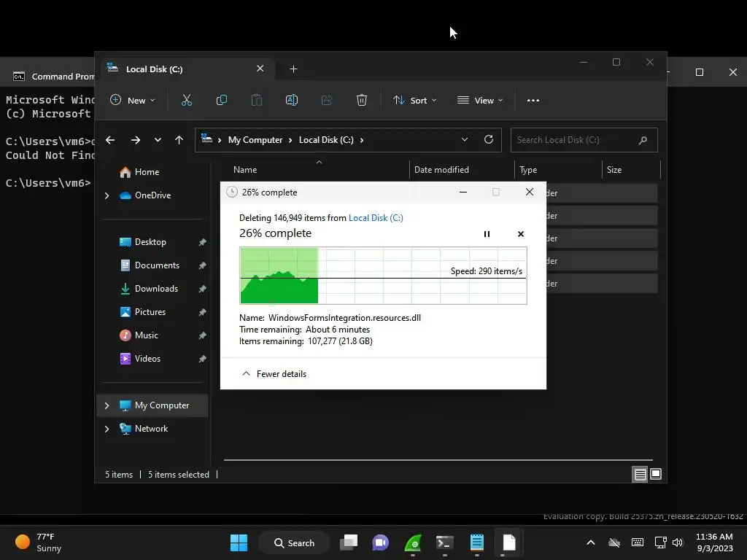Open Home in the navigation pane
The image size is (747, 560).
click(x=147, y=172)
